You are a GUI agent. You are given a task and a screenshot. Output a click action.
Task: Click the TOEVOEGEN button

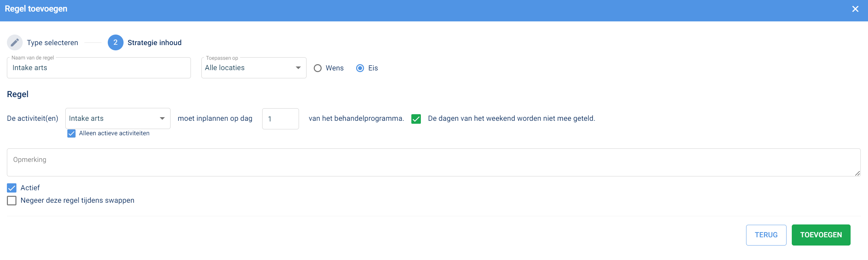821,235
